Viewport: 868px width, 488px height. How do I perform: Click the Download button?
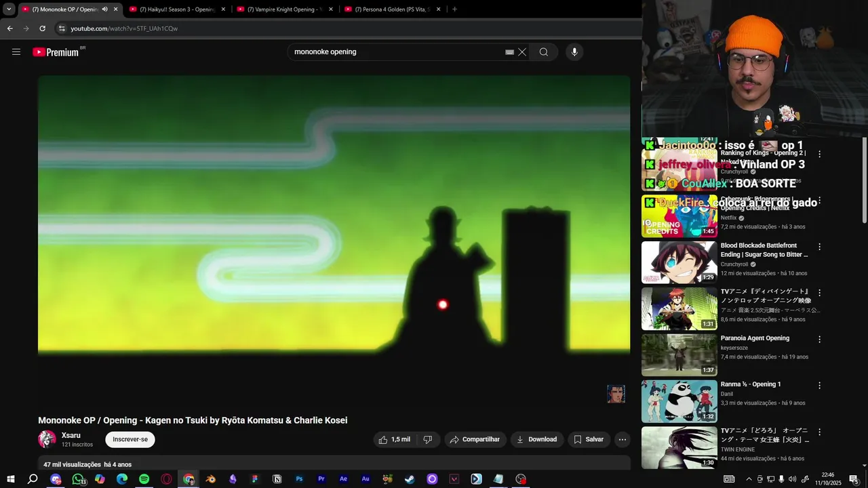pos(537,439)
